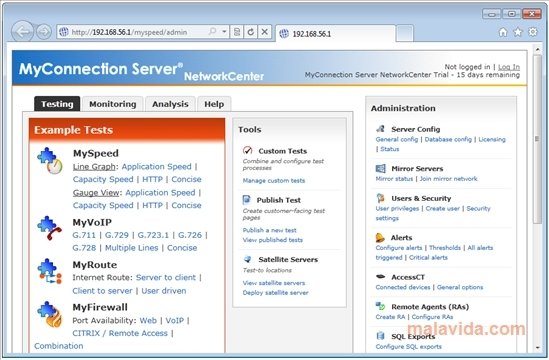Screen dimensions: 549x360
Task: Click the MyVoIP phone puzzle icon
Action: (x=49, y=228)
